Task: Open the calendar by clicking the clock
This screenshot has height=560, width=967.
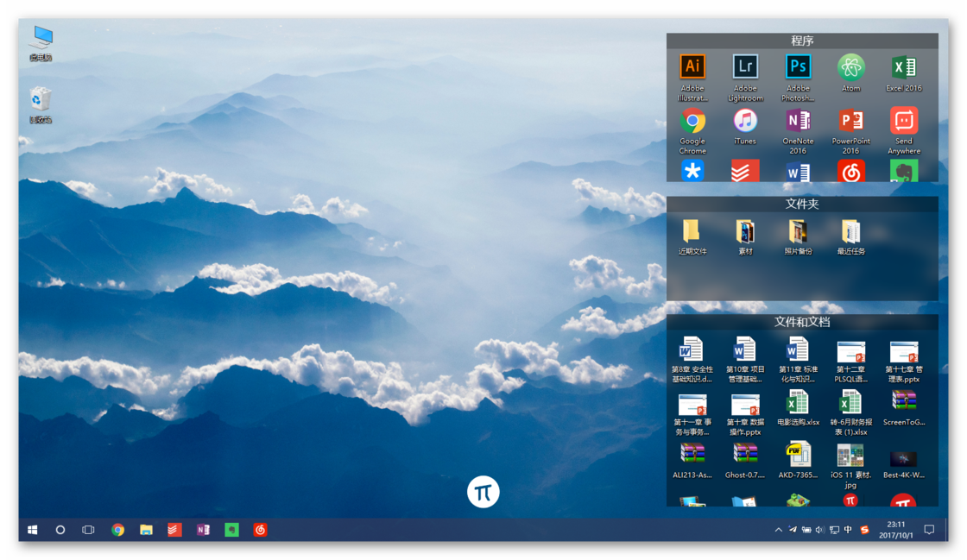Action: point(895,529)
